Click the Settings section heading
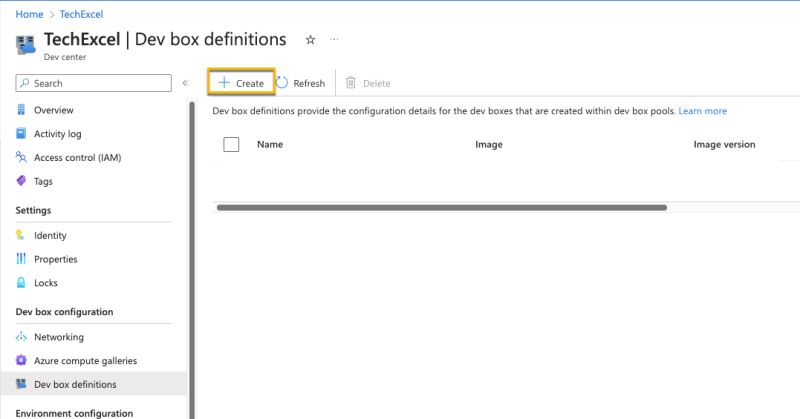 [33, 210]
